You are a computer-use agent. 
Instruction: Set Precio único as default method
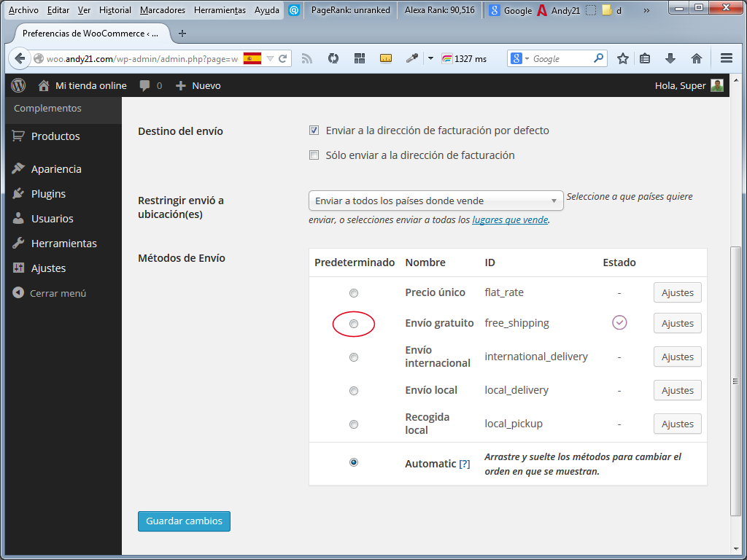click(x=354, y=293)
